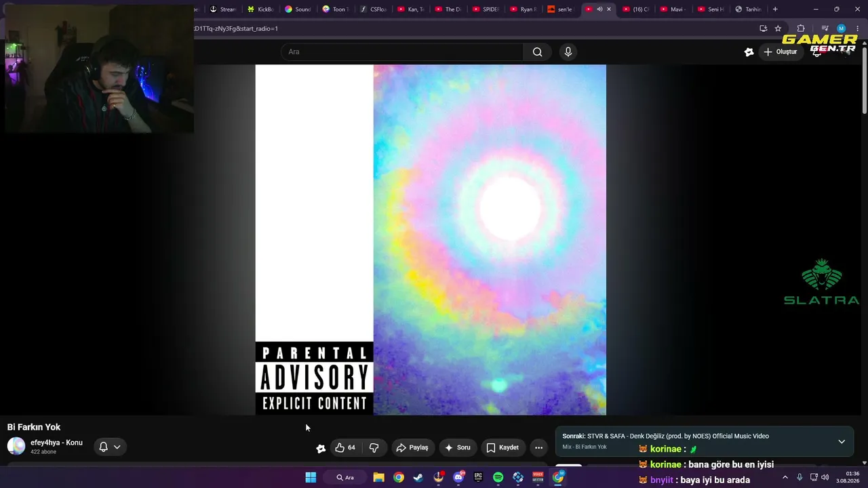Switch to the CSFloat tab
Viewport: 868px width, 488px height.
click(x=373, y=9)
